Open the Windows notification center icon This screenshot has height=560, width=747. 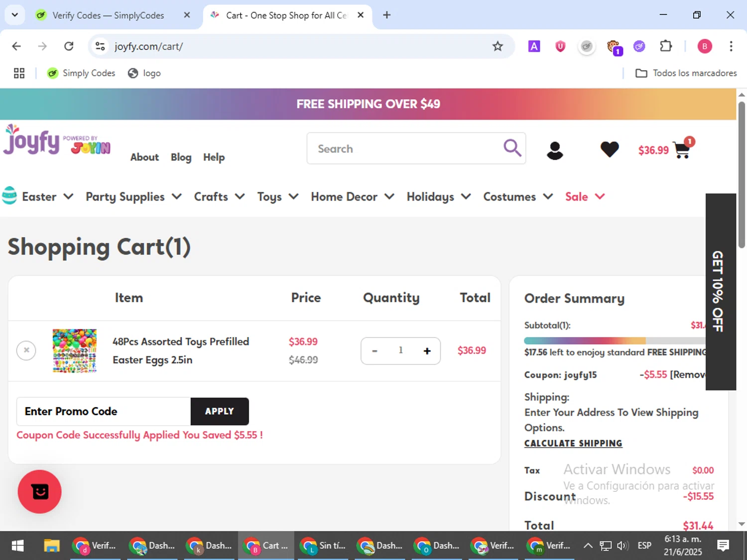tap(723, 546)
